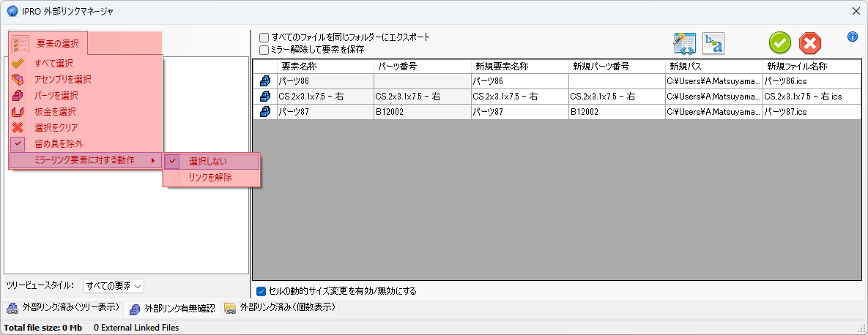This screenshot has width=868, height=335.
Task: Close the IPRO 外部リンクマネージャ window
Action: [x=856, y=11]
